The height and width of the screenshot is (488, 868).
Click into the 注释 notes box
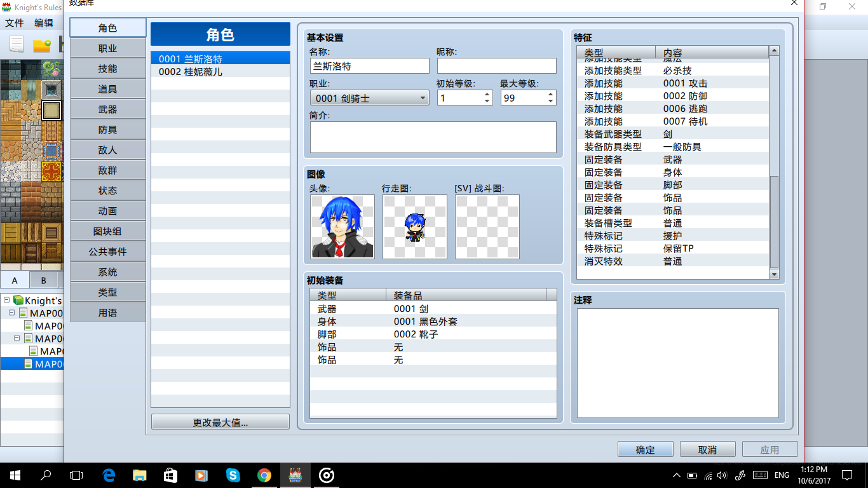tap(678, 363)
